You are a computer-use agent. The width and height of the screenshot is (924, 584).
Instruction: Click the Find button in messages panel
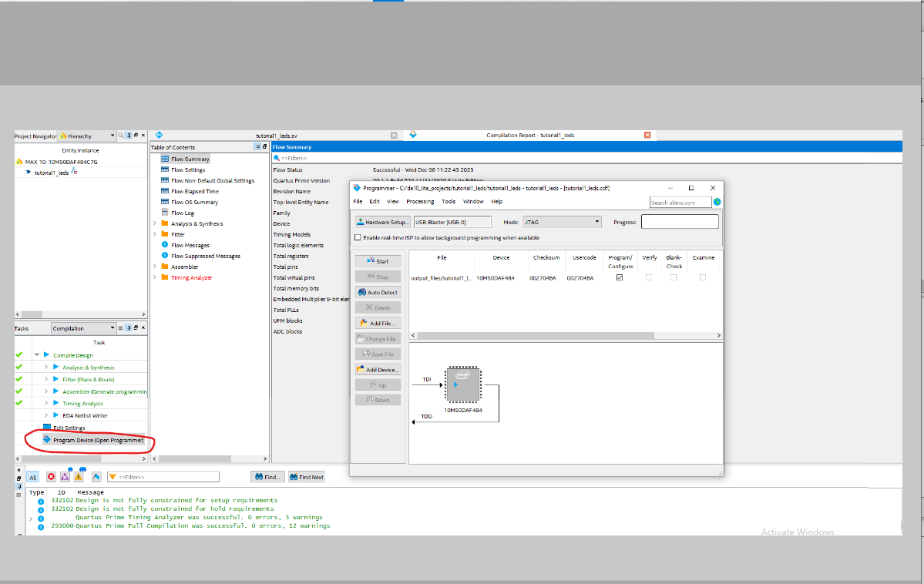click(x=267, y=477)
